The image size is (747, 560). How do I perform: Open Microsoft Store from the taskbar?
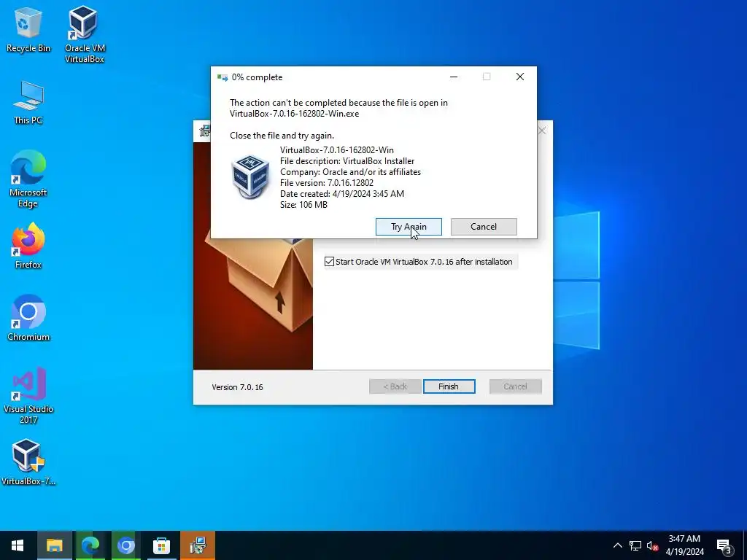tap(161, 545)
